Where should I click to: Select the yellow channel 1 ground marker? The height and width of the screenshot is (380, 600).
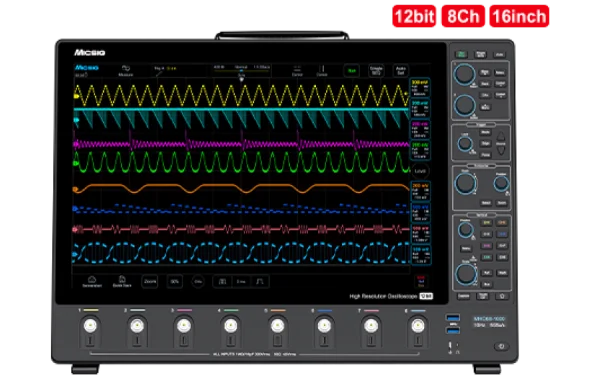coord(76,96)
